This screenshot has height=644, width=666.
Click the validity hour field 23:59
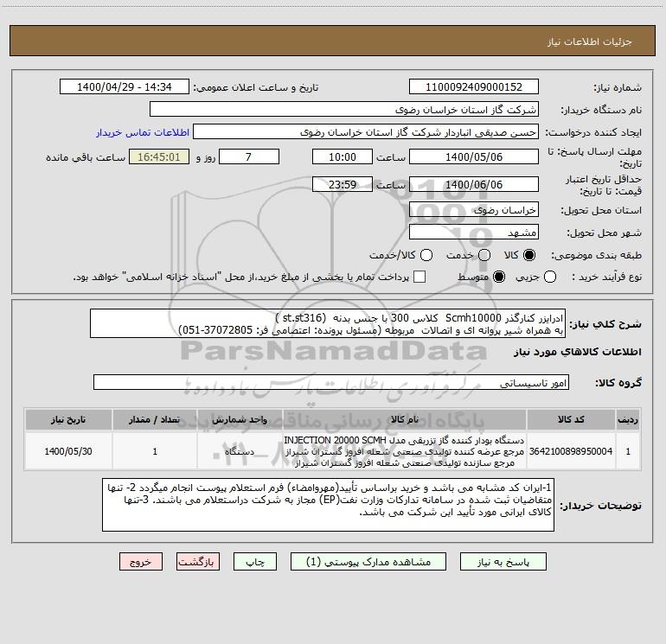343,184
